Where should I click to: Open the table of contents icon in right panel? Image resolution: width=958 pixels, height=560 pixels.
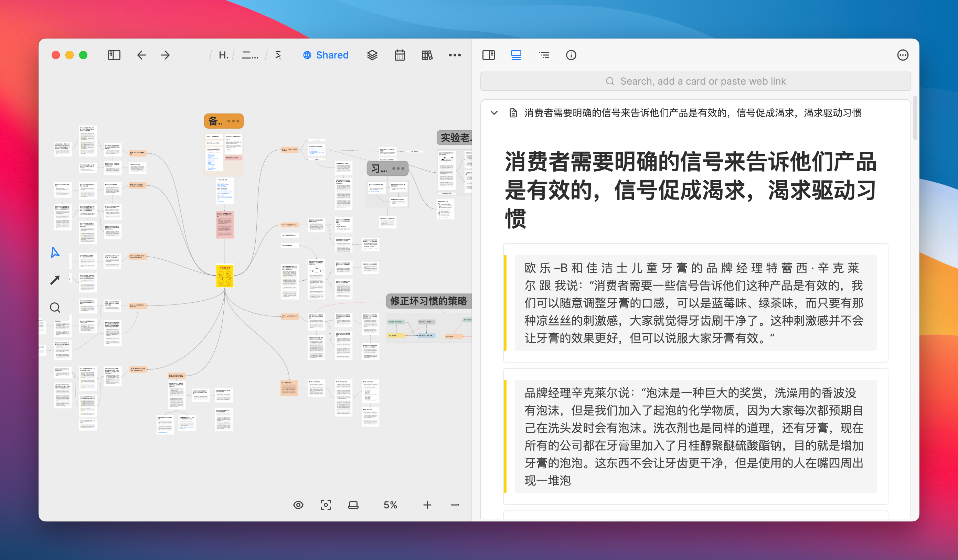[x=544, y=55]
